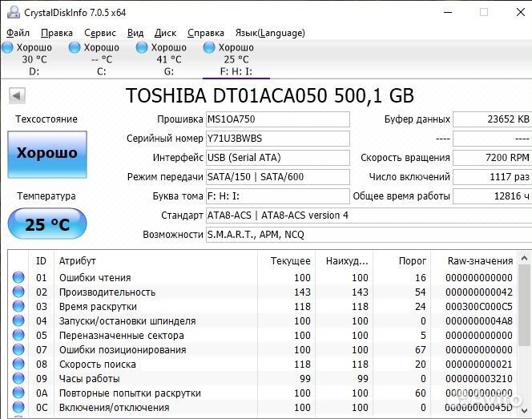532x419 pixels.
Task: Click status icon of Ошибки позиционирования row
Action: pyautogui.click(x=18, y=349)
